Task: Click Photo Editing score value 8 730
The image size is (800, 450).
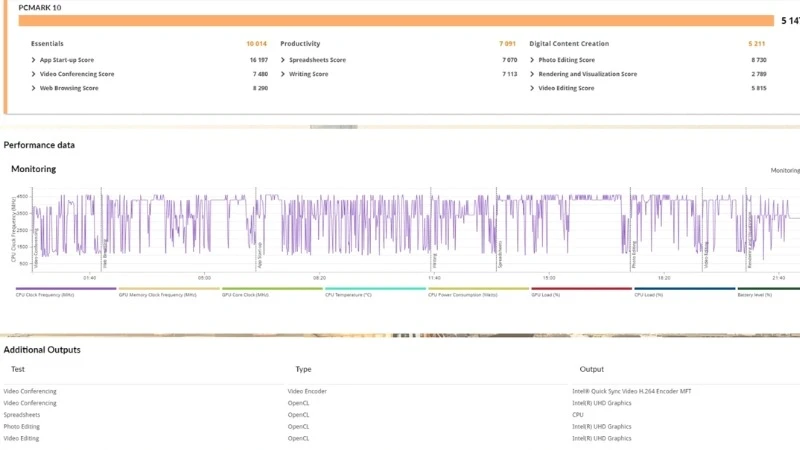Action: coord(759,60)
